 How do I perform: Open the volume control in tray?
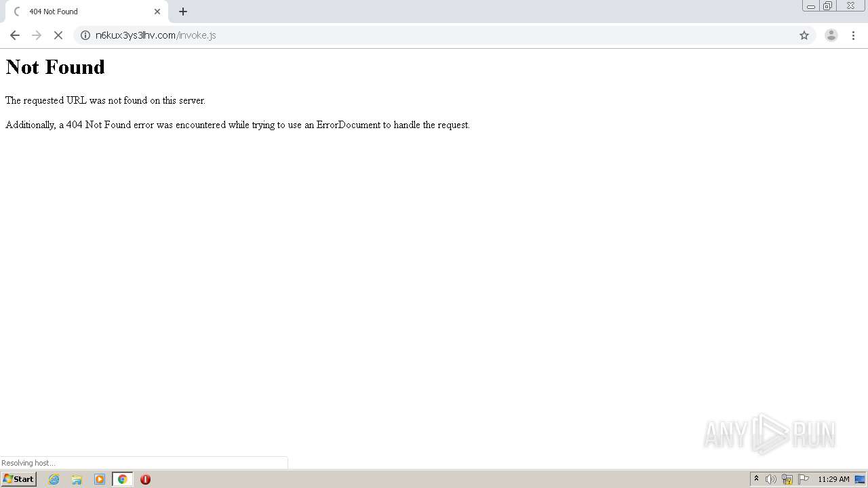(x=771, y=479)
